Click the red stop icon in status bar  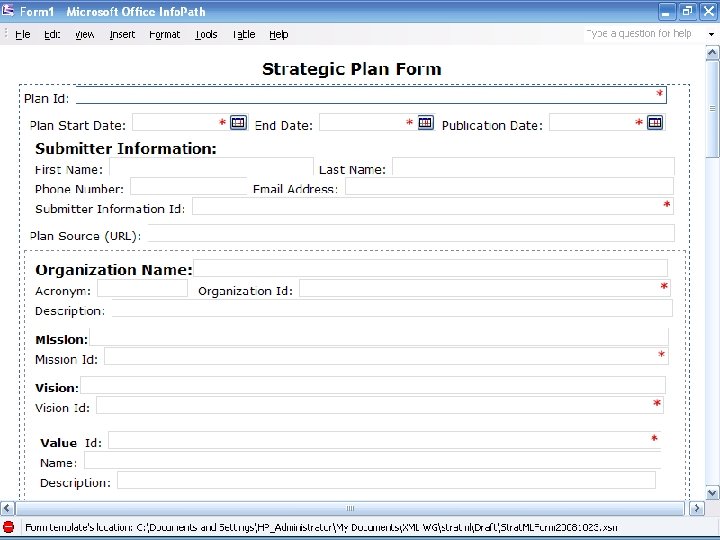point(8,527)
